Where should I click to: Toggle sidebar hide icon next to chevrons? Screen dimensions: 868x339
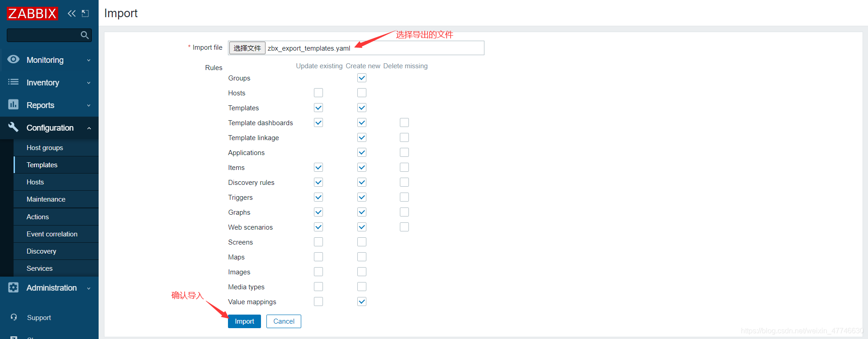85,14
